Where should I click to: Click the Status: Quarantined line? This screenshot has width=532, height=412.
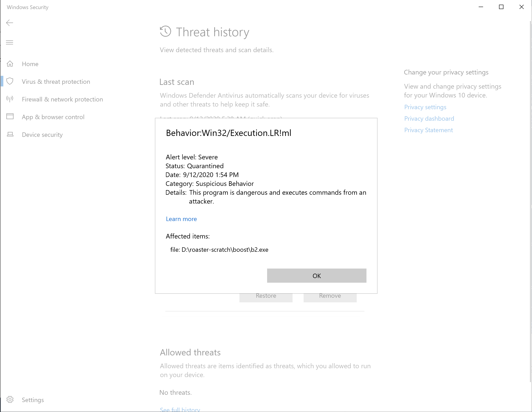(x=195, y=166)
